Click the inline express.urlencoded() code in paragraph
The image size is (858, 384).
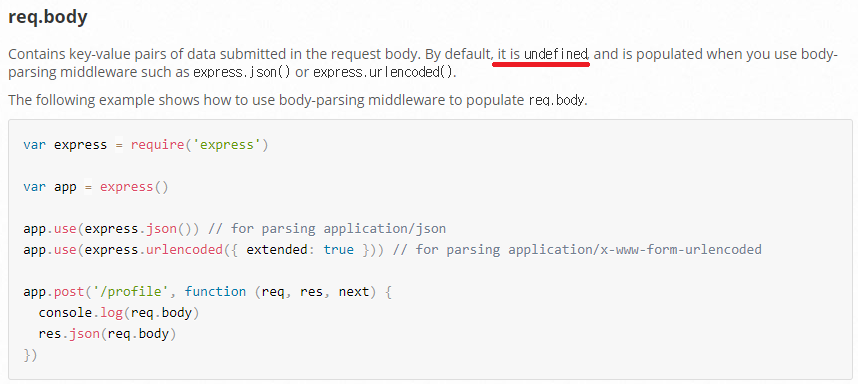tap(384, 72)
